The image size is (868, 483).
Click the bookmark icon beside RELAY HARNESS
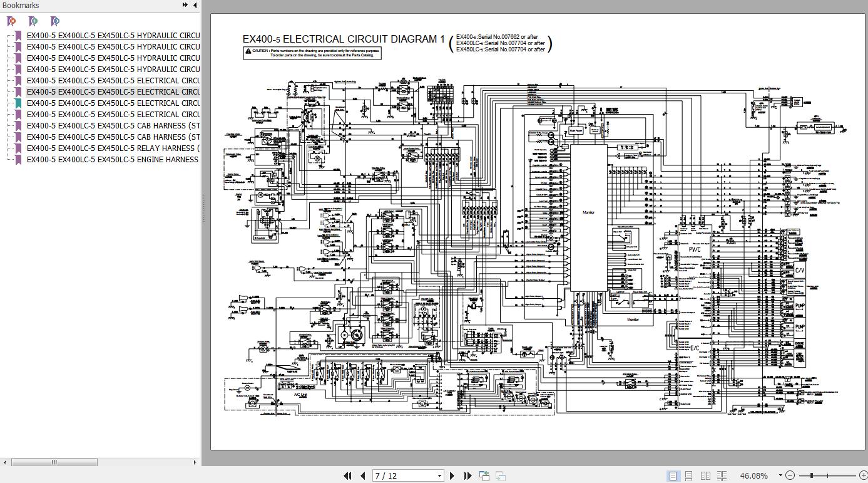(x=18, y=148)
